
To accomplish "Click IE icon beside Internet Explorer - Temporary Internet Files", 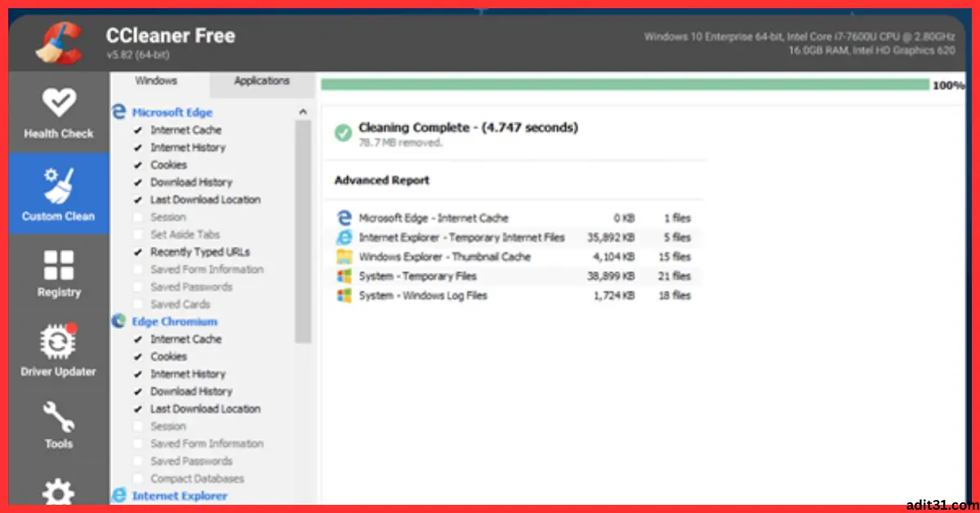I will click(x=344, y=238).
